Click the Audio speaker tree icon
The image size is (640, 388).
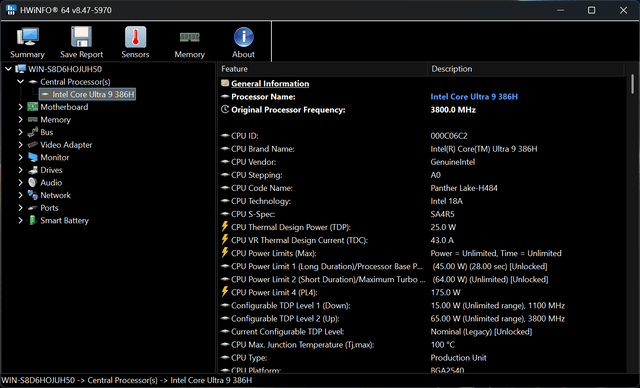pos(33,182)
